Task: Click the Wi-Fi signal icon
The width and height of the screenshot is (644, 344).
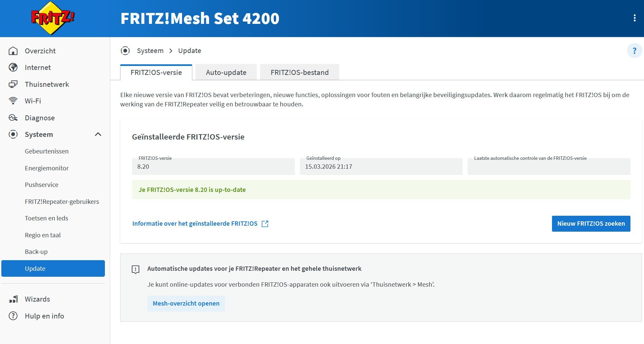Action: [13, 101]
